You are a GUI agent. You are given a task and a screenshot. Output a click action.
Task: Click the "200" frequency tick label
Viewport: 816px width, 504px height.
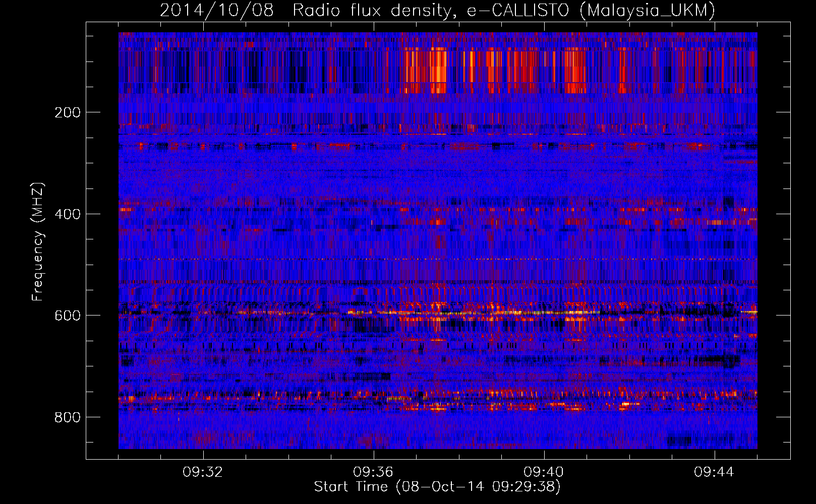(x=67, y=112)
